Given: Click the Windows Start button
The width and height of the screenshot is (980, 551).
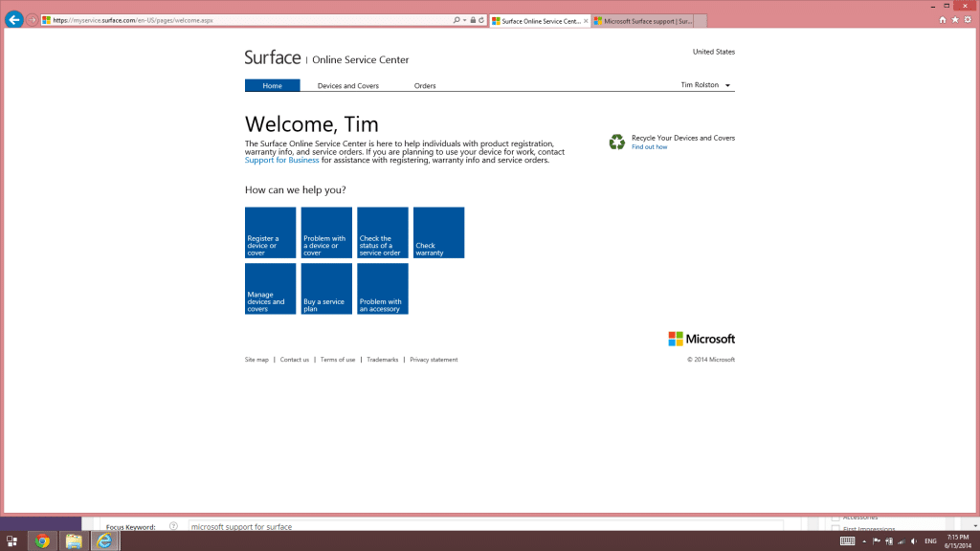Looking at the screenshot, I should pyautogui.click(x=11, y=541).
